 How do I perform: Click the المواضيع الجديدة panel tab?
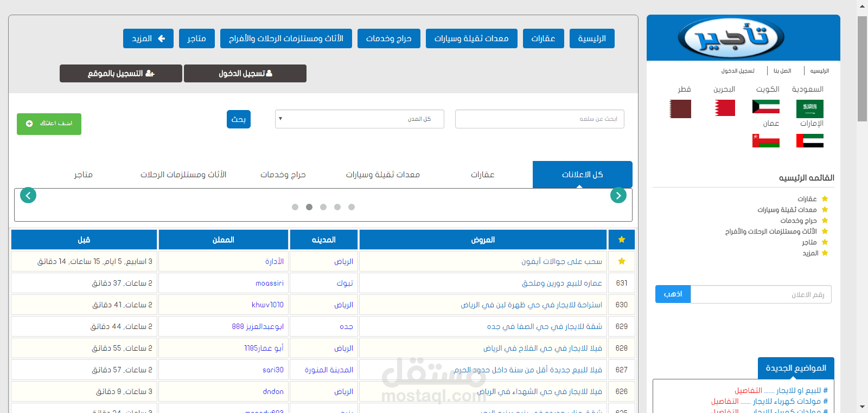click(796, 368)
